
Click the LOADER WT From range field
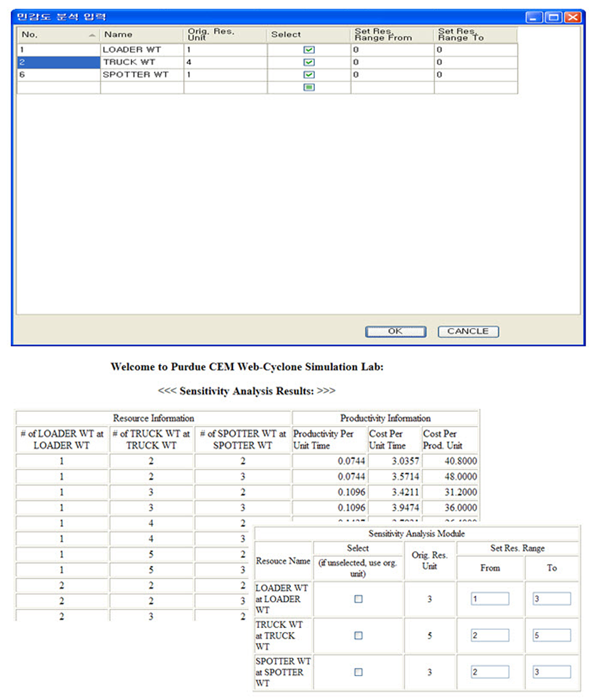(x=489, y=599)
